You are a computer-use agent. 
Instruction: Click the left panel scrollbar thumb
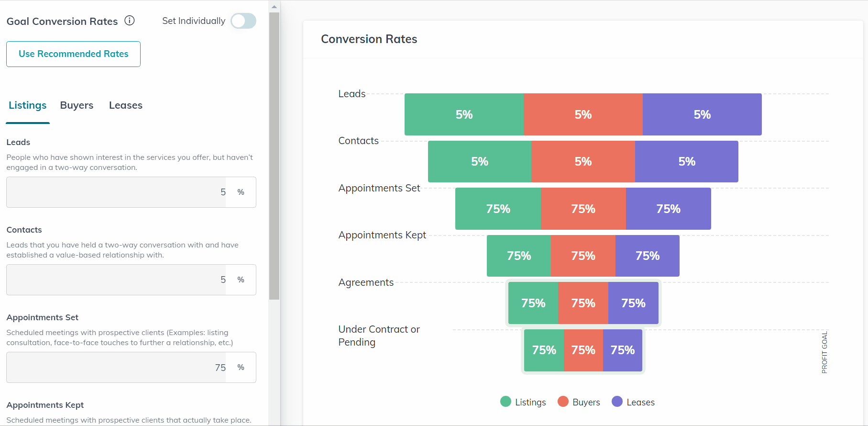tap(274, 156)
